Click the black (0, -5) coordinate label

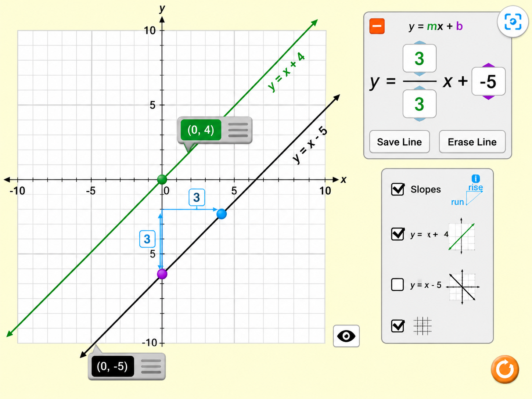point(112,366)
